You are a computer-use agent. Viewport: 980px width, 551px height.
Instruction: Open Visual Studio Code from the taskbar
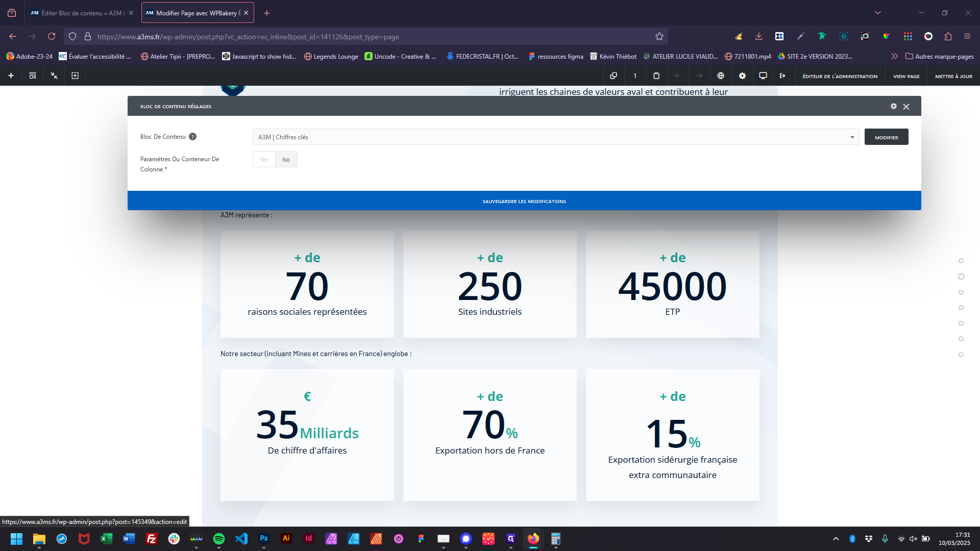(241, 538)
